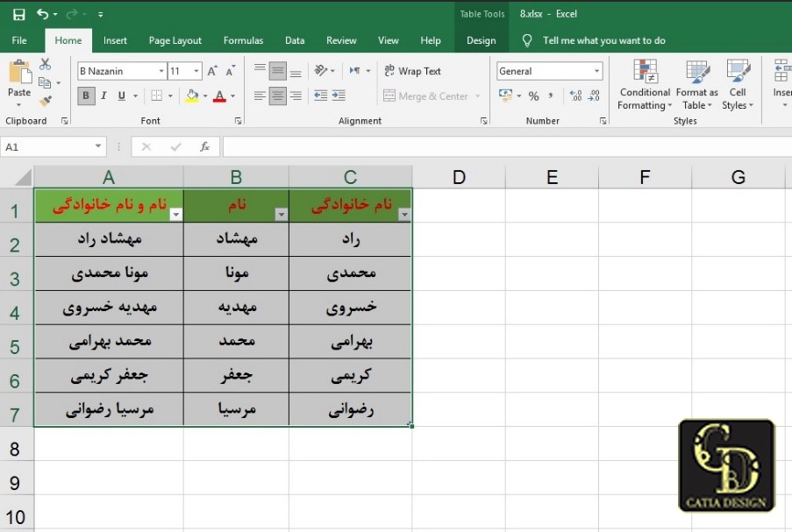This screenshot has width=792, height=532.
Task: Click the Top Align icon
Action: pyautogui.click(x=260, y=70)
